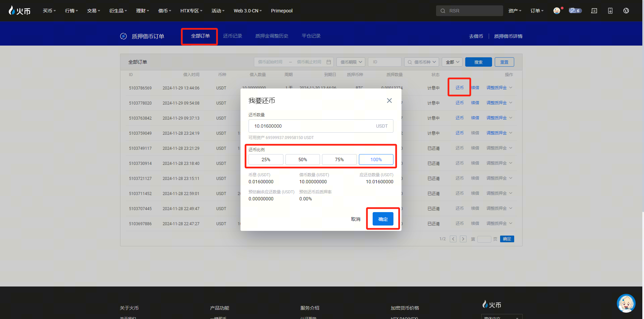Click 取消 to cancel the repayment
The image size is (644, 319).
click(356, 219)
